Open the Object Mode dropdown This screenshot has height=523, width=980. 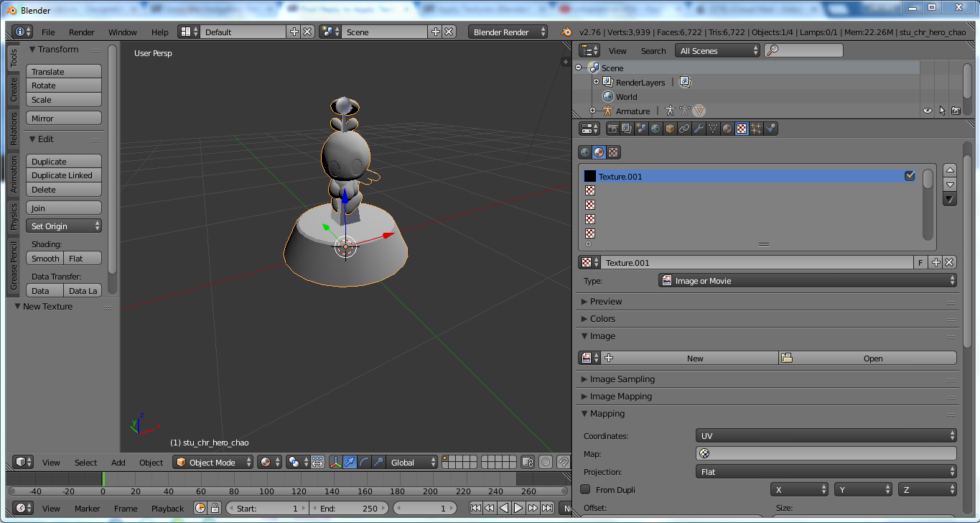pos(213,462)
